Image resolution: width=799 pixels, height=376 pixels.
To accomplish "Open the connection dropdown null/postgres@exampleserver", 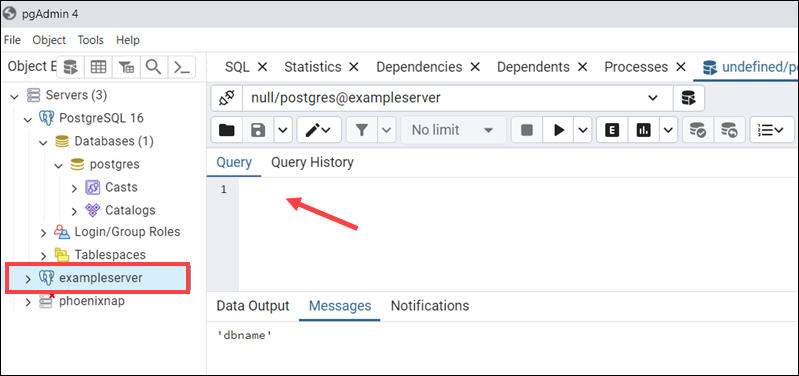I will click(x=458, y=98).
